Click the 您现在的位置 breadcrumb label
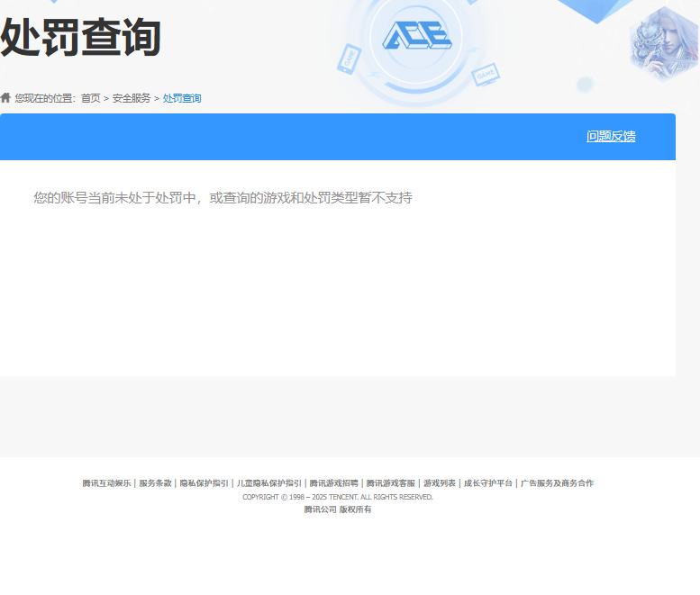700x595 pixels. pos(44,98)
